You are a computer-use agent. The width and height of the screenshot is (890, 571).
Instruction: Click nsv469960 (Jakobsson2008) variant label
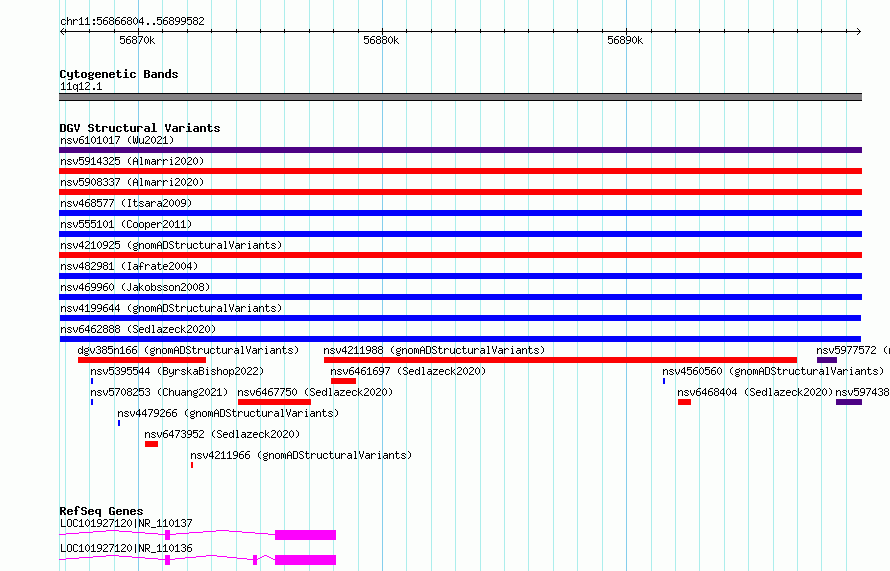point(135,287)
